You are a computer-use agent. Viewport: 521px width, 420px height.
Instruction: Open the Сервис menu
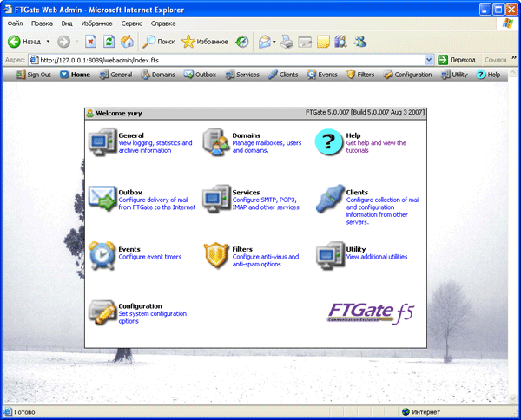132,23
